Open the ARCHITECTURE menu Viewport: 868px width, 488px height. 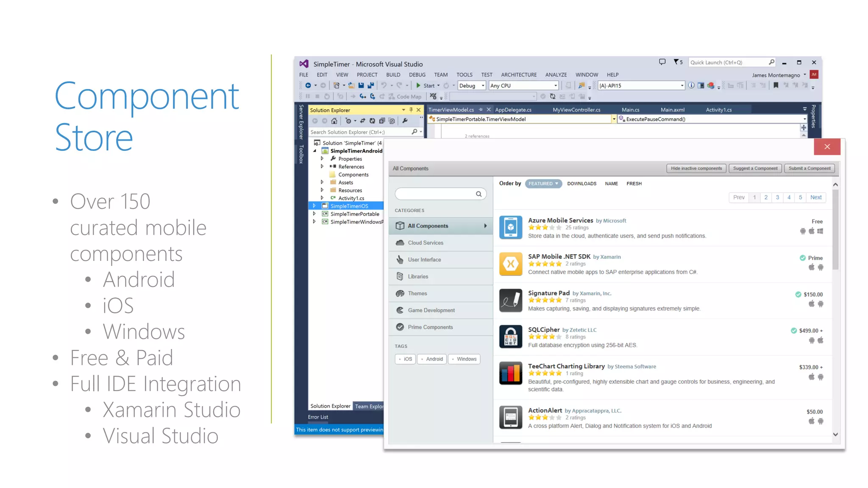518,75
